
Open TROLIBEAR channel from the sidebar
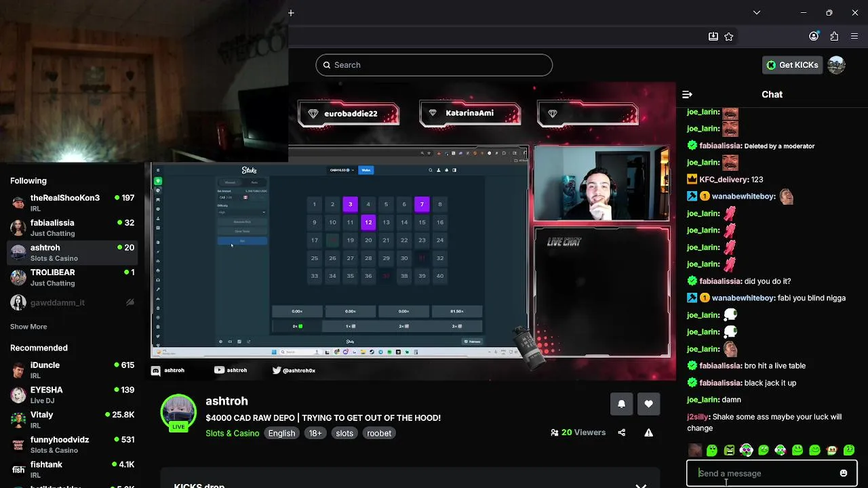[x=73, y=277]
